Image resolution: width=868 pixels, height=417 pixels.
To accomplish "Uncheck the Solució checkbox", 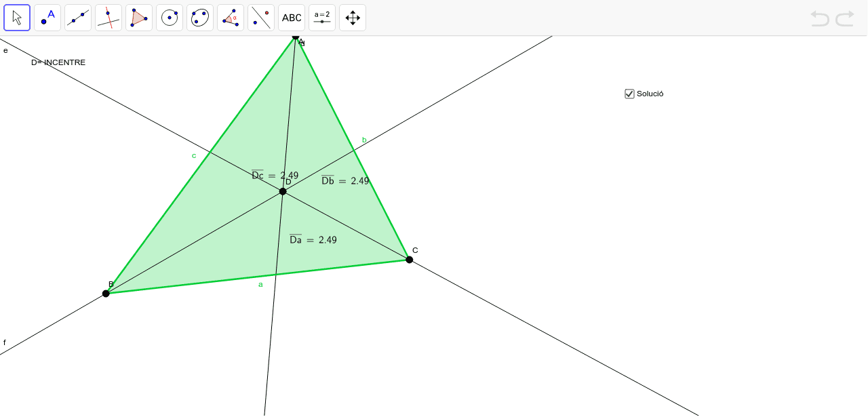I will tap(629, 94).
